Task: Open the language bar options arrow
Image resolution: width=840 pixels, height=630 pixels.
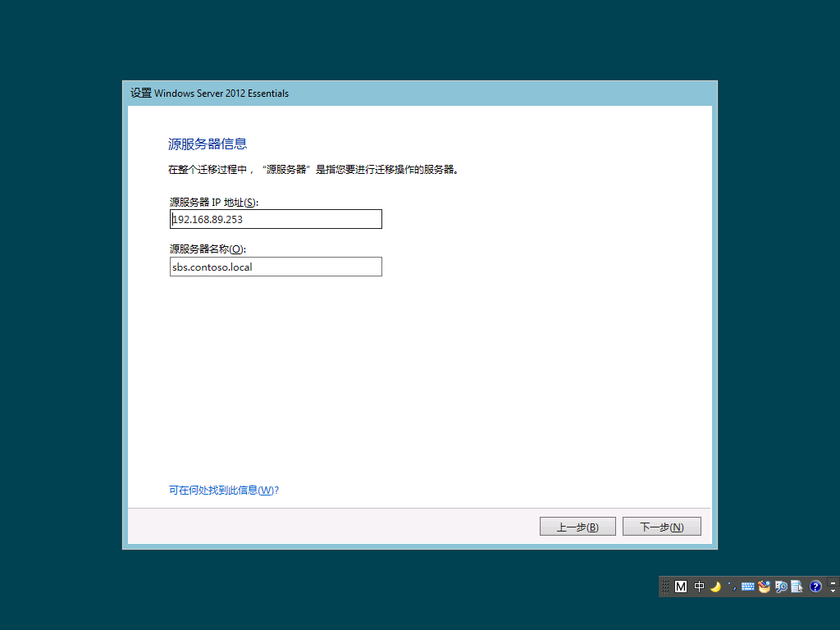Action: tap(833, 591)
